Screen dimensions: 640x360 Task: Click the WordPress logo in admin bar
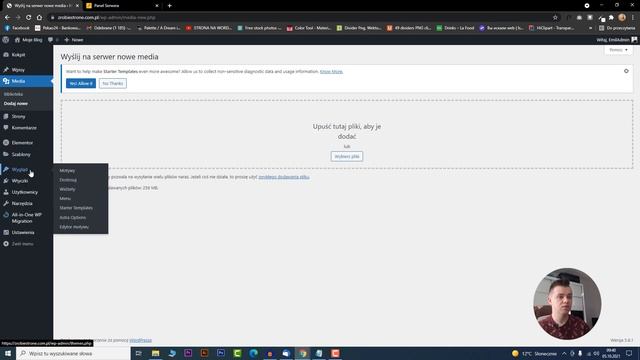coord(6,40)
